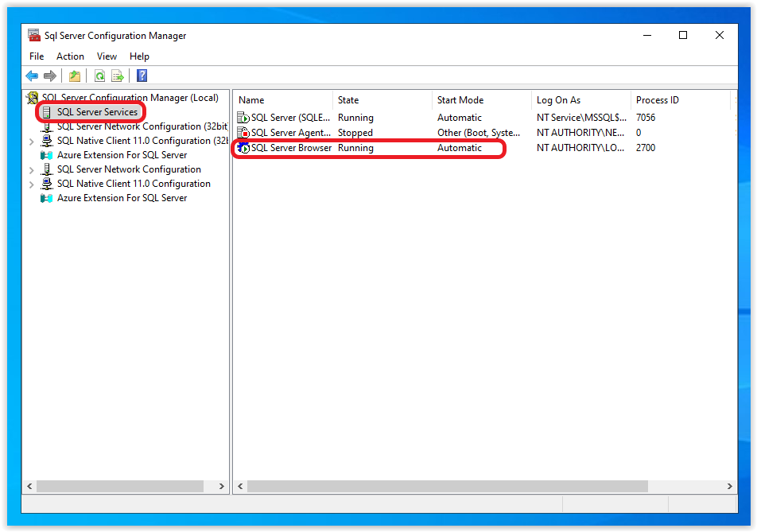The width and height of the screenshot is (757, 532).
Task: Click the Forward arrow toolbar icon
Action: pos(50,76)
